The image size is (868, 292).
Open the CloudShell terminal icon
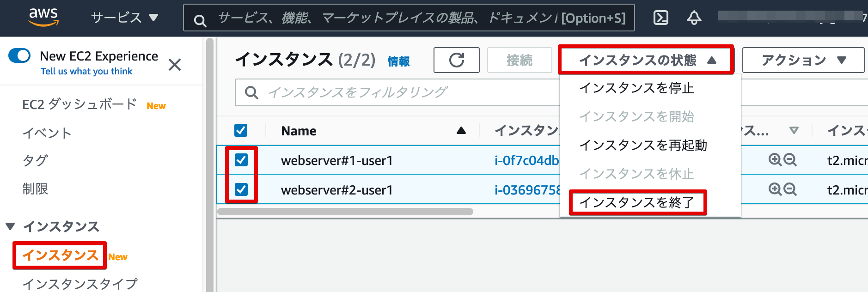(x=660, y=18)
